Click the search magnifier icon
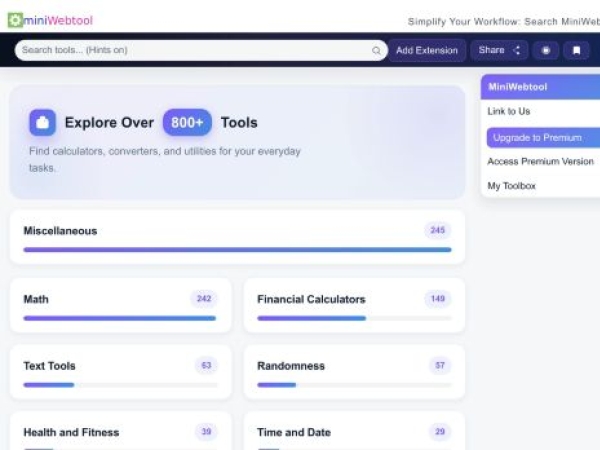This screenshot has width=600, height=450. coord(376,50)
